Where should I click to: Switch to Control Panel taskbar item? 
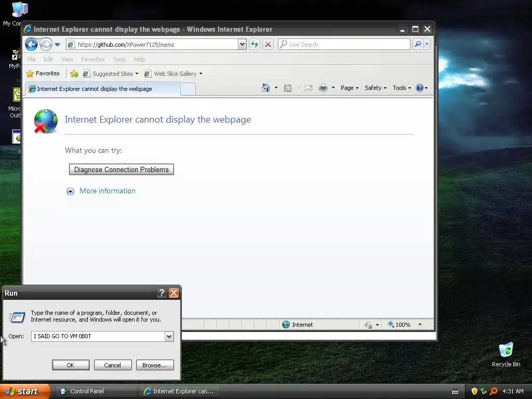pos(96,391)
